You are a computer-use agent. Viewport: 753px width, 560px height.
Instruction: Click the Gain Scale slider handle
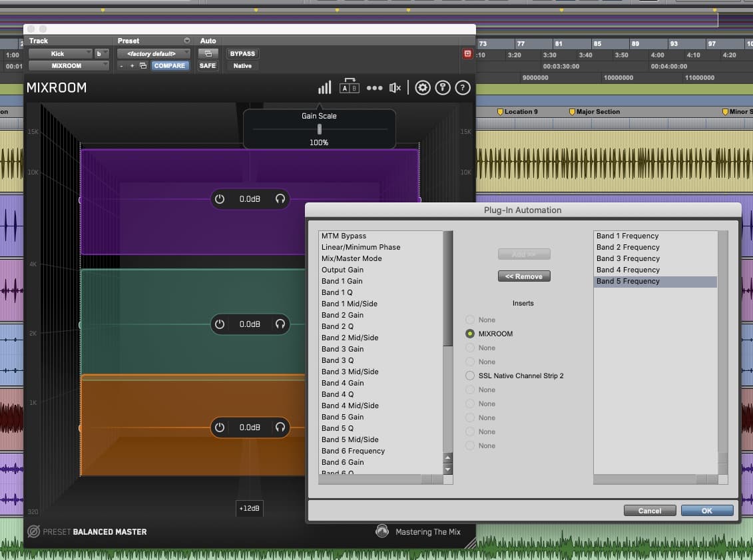pyautogui.click(x=320, y=129)
